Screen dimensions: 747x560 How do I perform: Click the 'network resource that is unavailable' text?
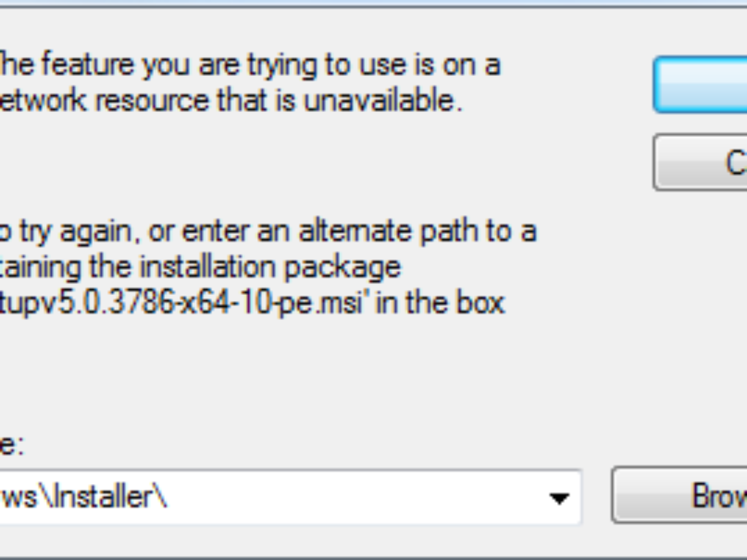click(x=230, y=101)
